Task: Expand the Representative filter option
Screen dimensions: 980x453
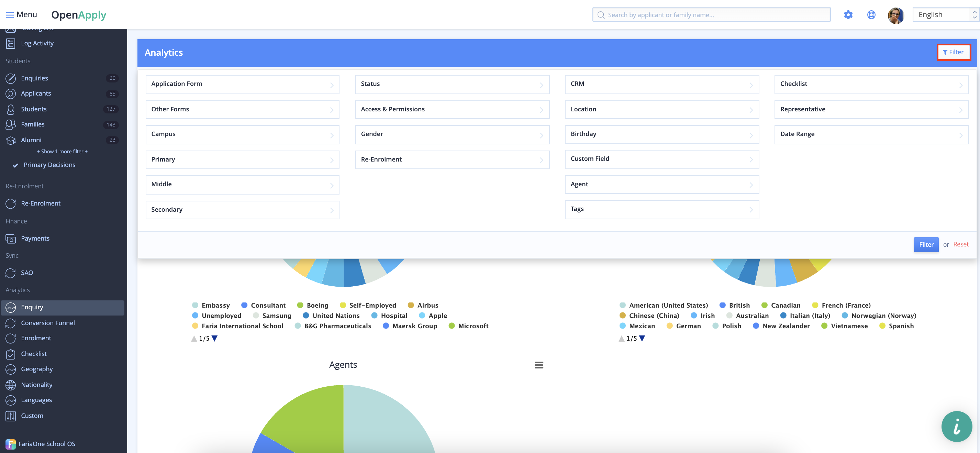Action: tap(871, 110)
